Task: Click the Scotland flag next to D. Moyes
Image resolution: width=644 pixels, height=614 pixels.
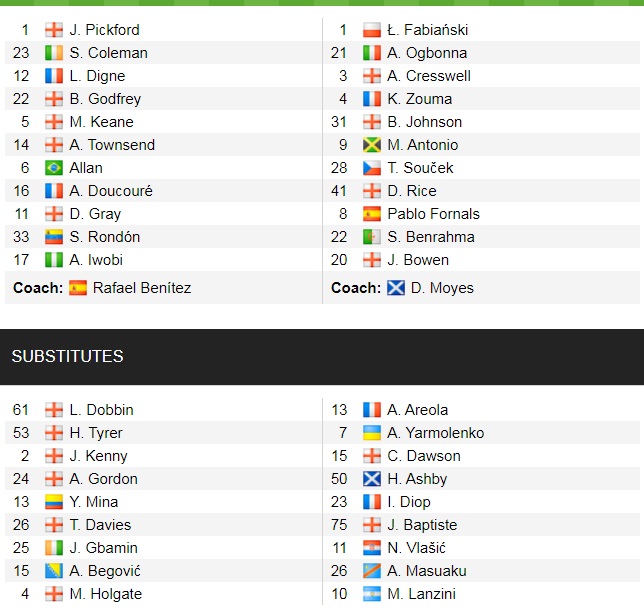Action: 396,288
